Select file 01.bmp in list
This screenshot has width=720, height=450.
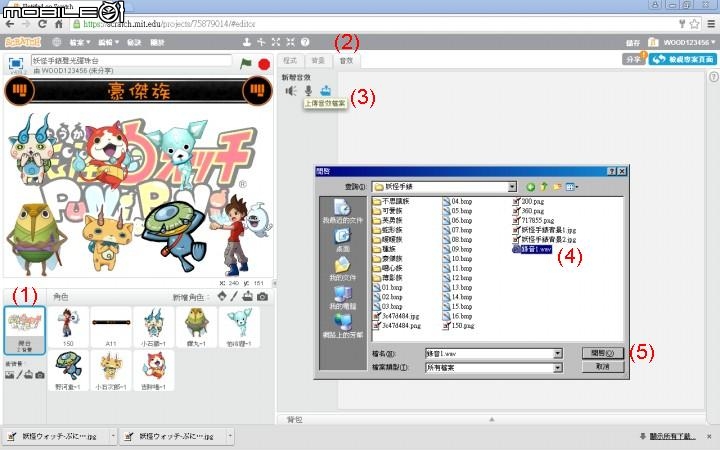pyautogui.click(x=388, y=287)
